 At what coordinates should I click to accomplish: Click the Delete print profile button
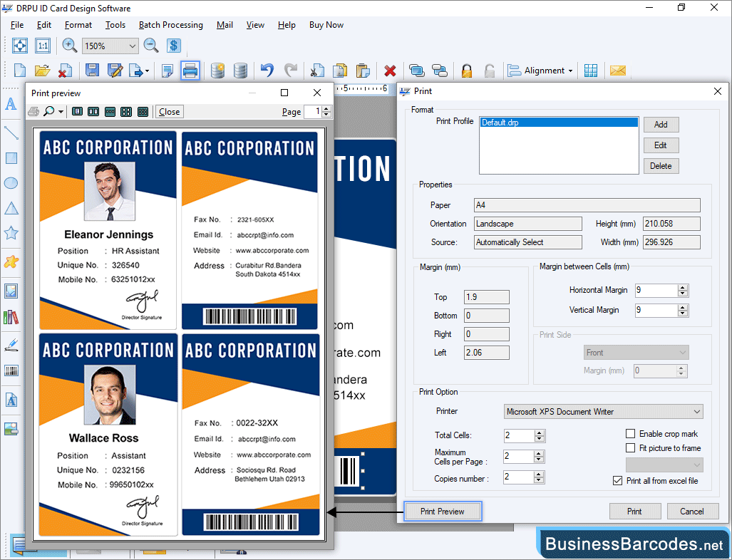pyautogui.click(x=661, y=166)
